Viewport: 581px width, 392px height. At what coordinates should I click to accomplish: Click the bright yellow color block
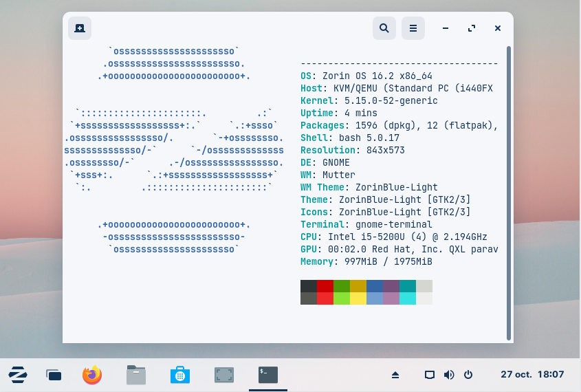click(x=358, y=298)
